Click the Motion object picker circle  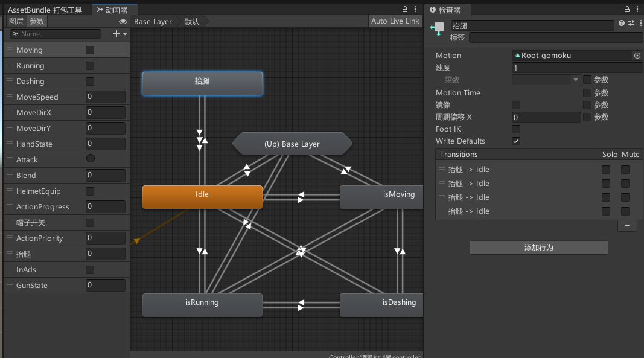click(637, 56)
